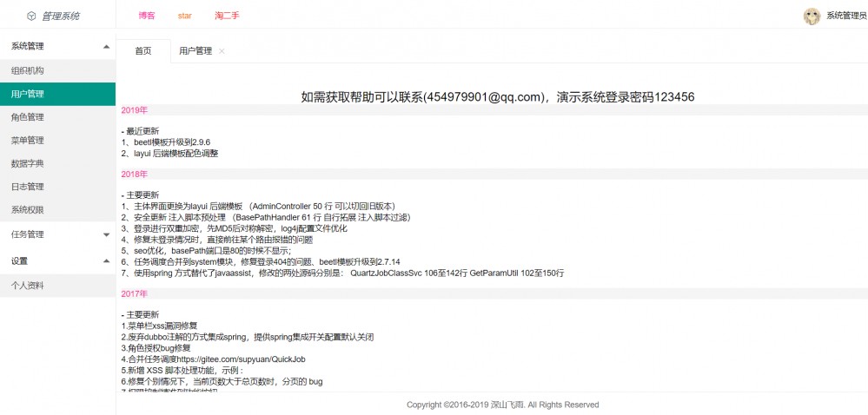This screenshot has height=415, width=868.
Task: Select 系统权限 in the sidebar
Action: click(x=57, y=210)
